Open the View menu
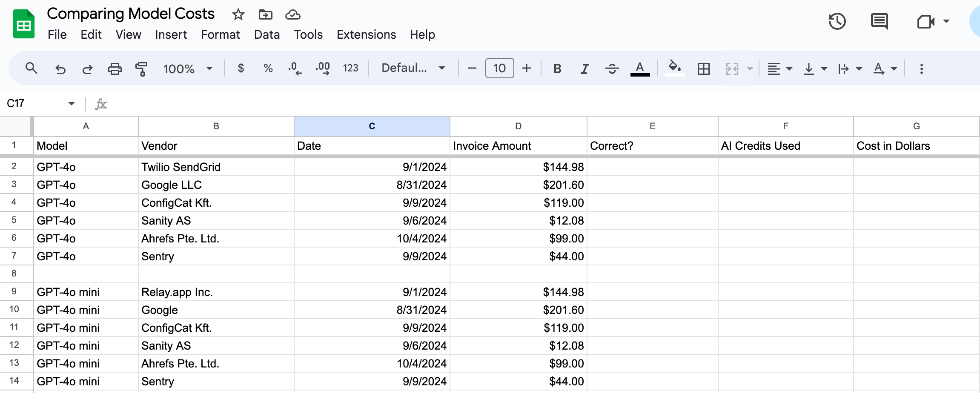The width and height of the screenshot is (980, 393). (x=128, y=34)
